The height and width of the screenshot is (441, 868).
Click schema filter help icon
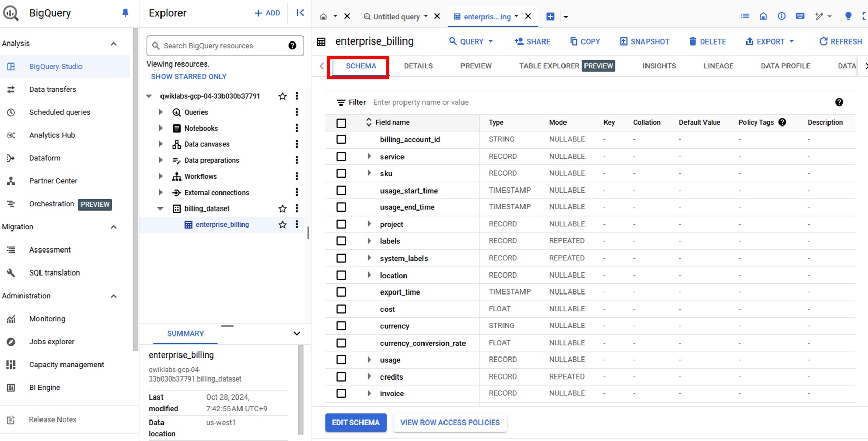click(x=839, y=102)
